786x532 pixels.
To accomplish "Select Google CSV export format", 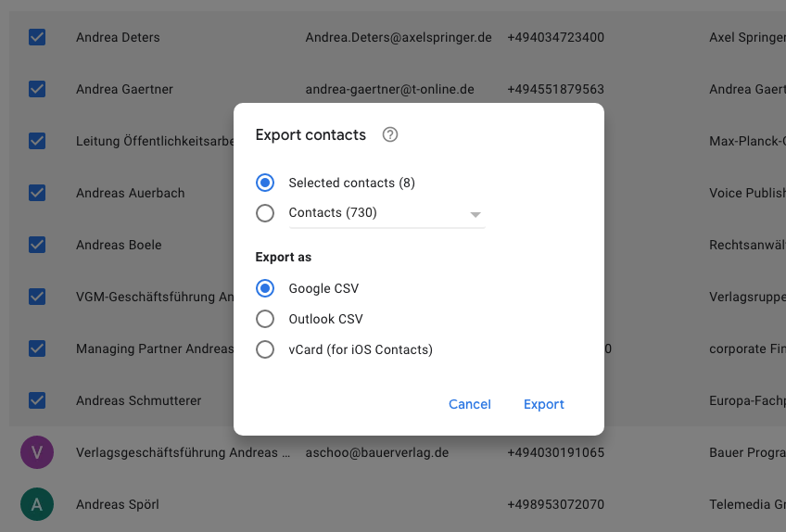I will click(265, 288).
